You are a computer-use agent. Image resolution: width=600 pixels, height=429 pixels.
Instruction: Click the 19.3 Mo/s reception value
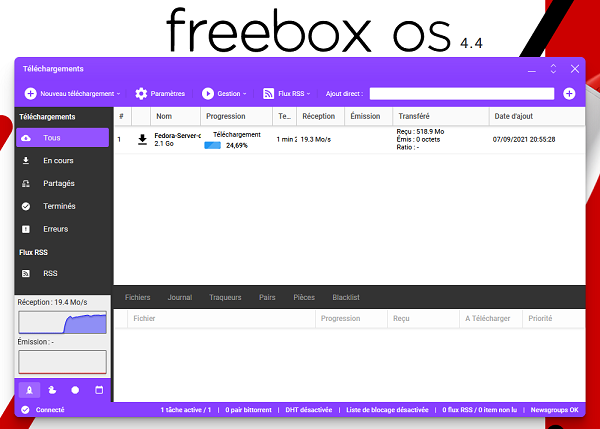click(x=316, y=140)
